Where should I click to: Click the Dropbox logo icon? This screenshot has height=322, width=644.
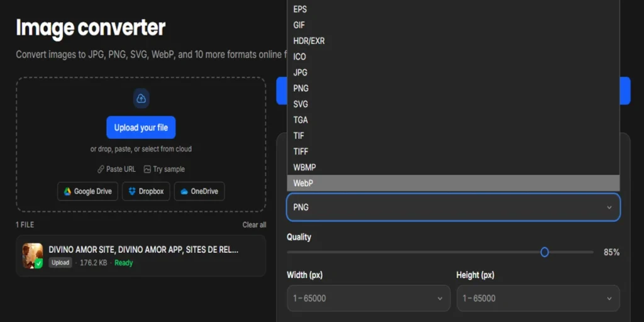(x=132, y=191)
